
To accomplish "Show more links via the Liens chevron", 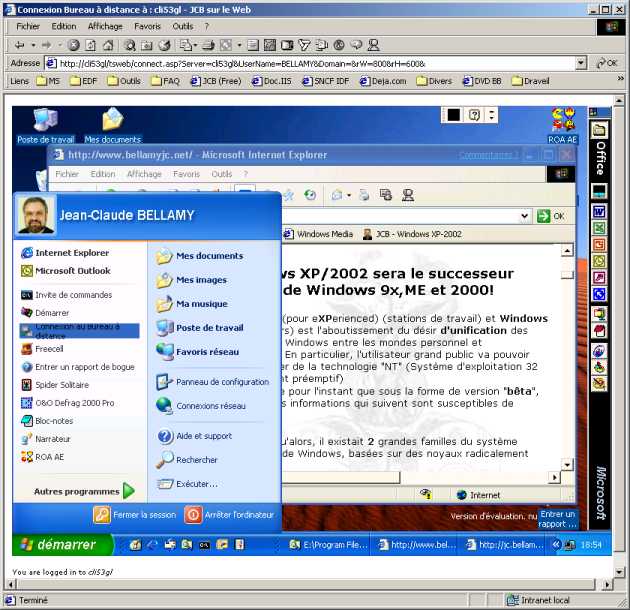I will [x=621, y=79].
